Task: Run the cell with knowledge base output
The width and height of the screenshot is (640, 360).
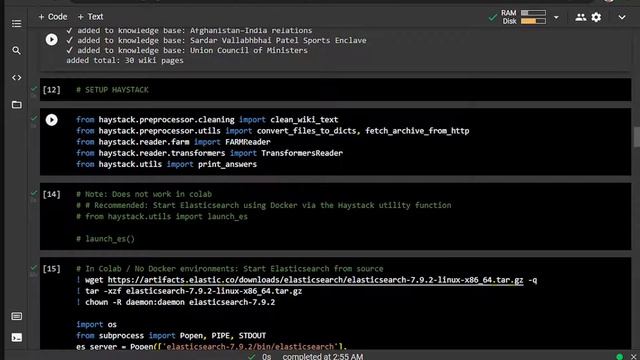Action: [51, 40]
